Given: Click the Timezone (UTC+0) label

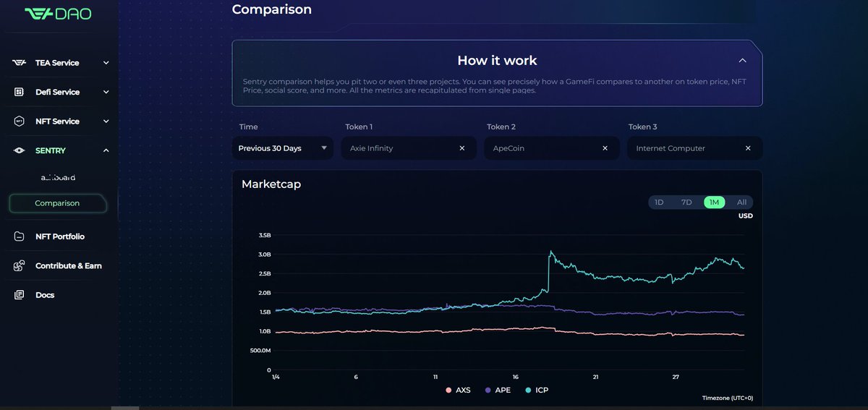Looking at the screenshot, I should (x=727, y=398).
